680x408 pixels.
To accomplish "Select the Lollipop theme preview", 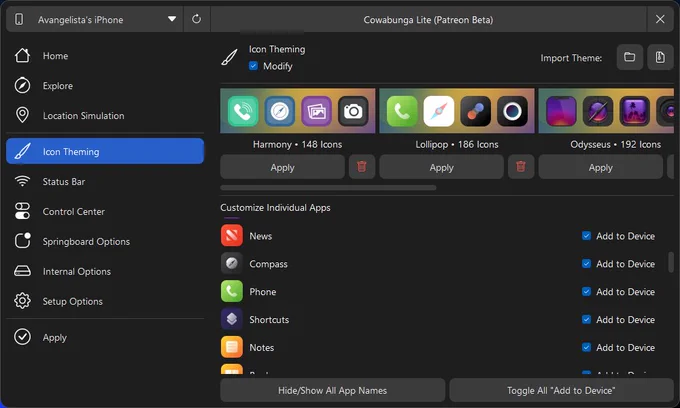I will pyautogui.click(x=457, y=111).
